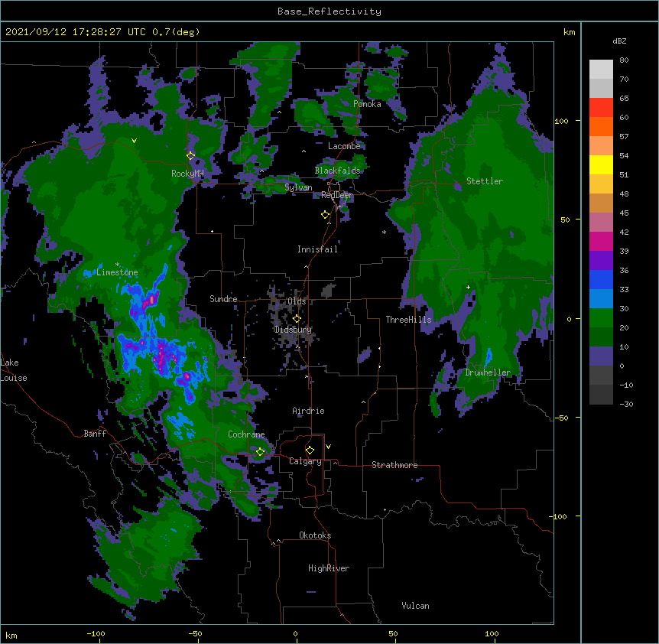Image resolution: width=659 pixels, height=644 pixels.
Task: Click the ThreeHills label
Action: [x=408, y=320]
